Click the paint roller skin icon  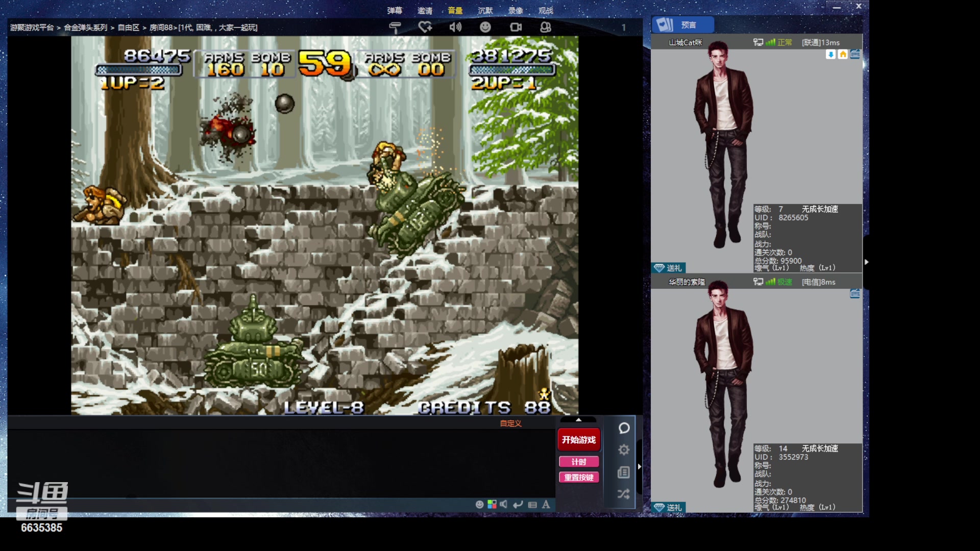point(395,27)
